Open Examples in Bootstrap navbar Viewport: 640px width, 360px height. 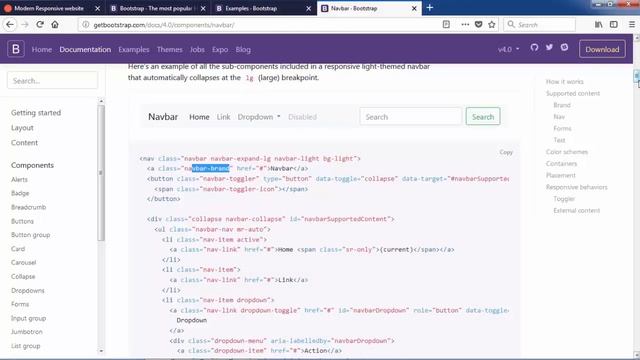coord(134,49)
